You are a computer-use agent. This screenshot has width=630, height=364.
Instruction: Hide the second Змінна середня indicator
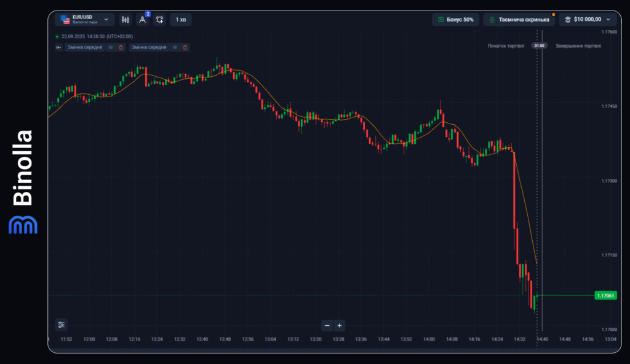pos(175,47)
